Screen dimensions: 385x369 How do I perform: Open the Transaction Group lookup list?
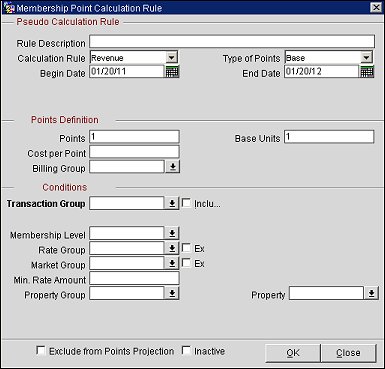[x=172, y=203]
